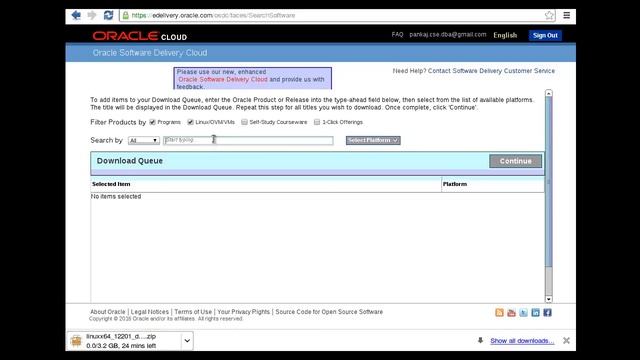Click the Platform column header
Image resolution: width=640 pixels, height=360 pixels.
click(455, 184)
